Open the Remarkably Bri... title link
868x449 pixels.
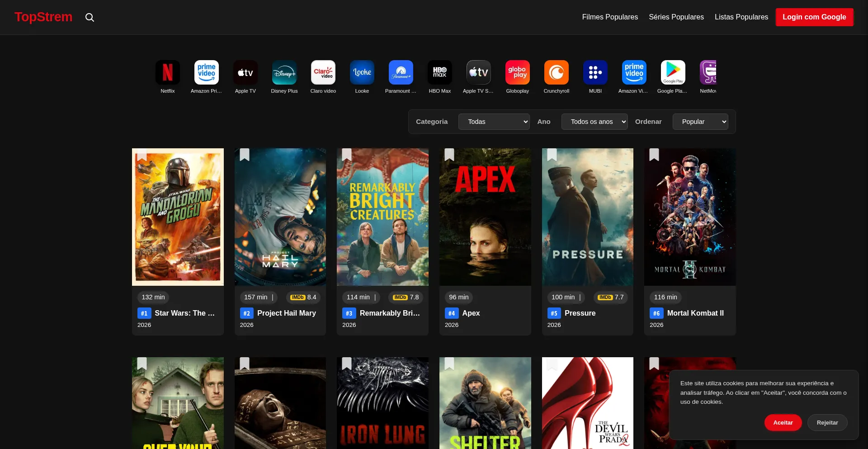point(390,313)
